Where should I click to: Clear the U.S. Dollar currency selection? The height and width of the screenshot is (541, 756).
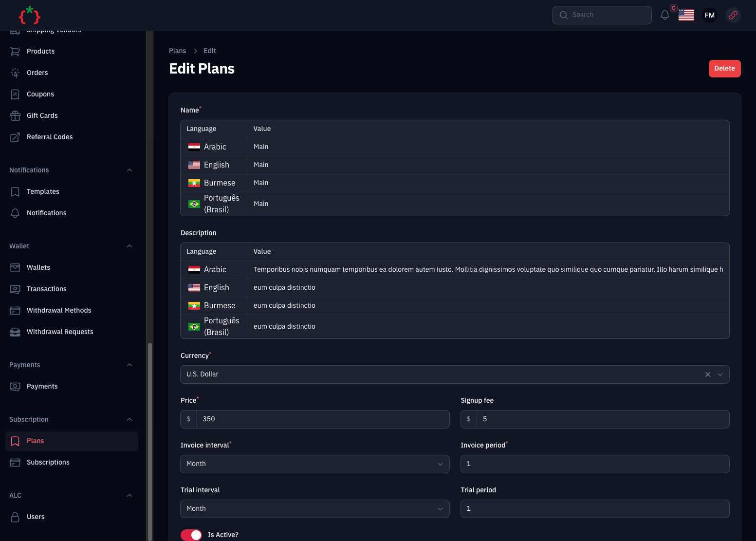pyautogui.click(x=708, y=374)
